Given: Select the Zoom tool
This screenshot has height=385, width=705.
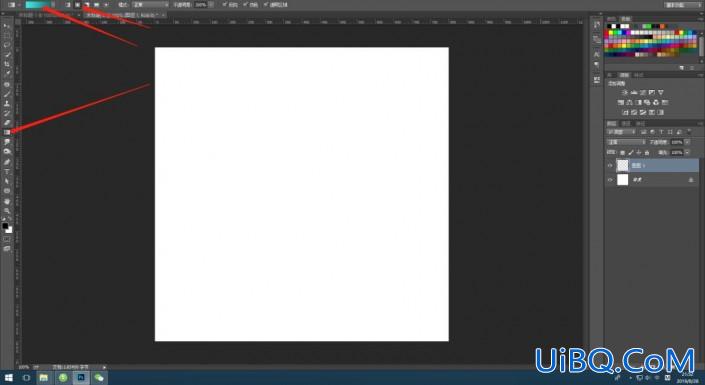Looking at the screenshot, I should [x=7, y=210].
